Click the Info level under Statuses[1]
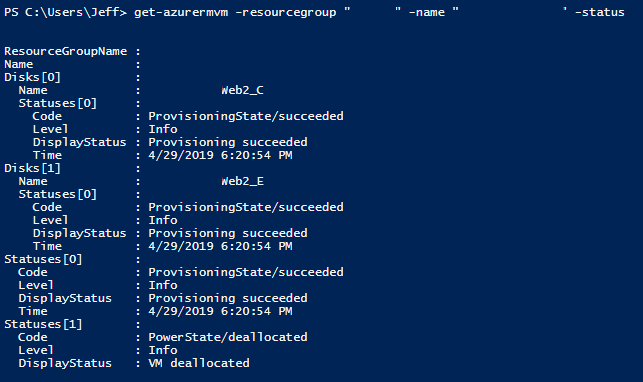This screenshot has height=382, width=643. click(163, 350)
